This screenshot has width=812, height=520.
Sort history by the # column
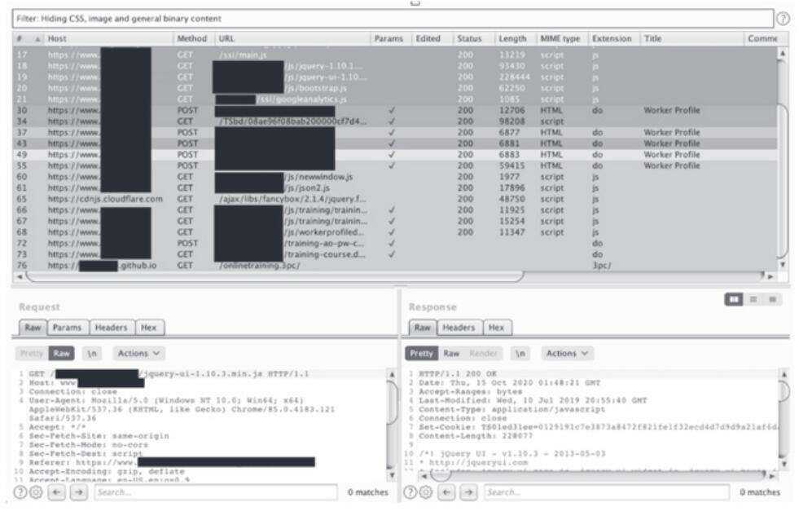[x=20, y=38]
